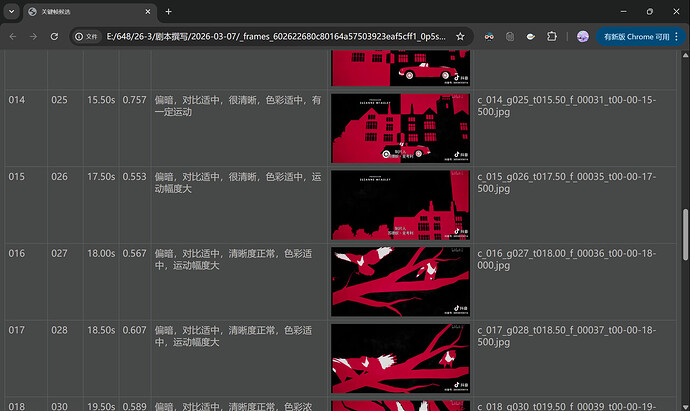The image size is (690, 411).
Task: Bookmark this page with the star icon
Action: 460,36
